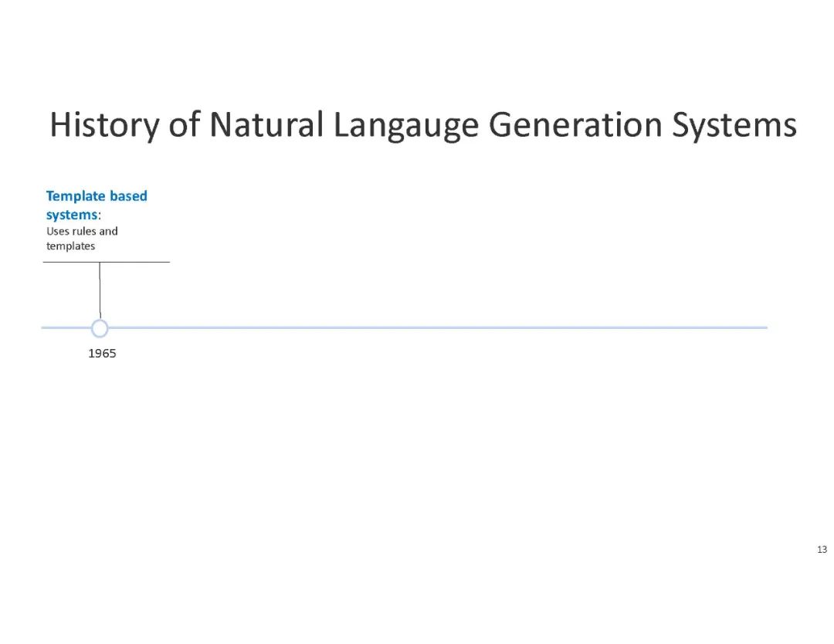Click the 'Uses rules and templates' description
Screen dimensions: 834x644
pyautogui.click(x=82, y=239)
